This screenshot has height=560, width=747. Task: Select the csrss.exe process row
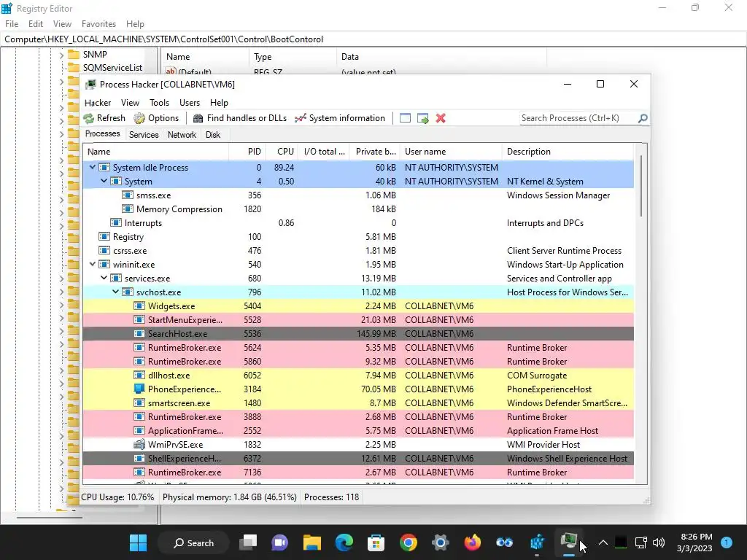357,251
